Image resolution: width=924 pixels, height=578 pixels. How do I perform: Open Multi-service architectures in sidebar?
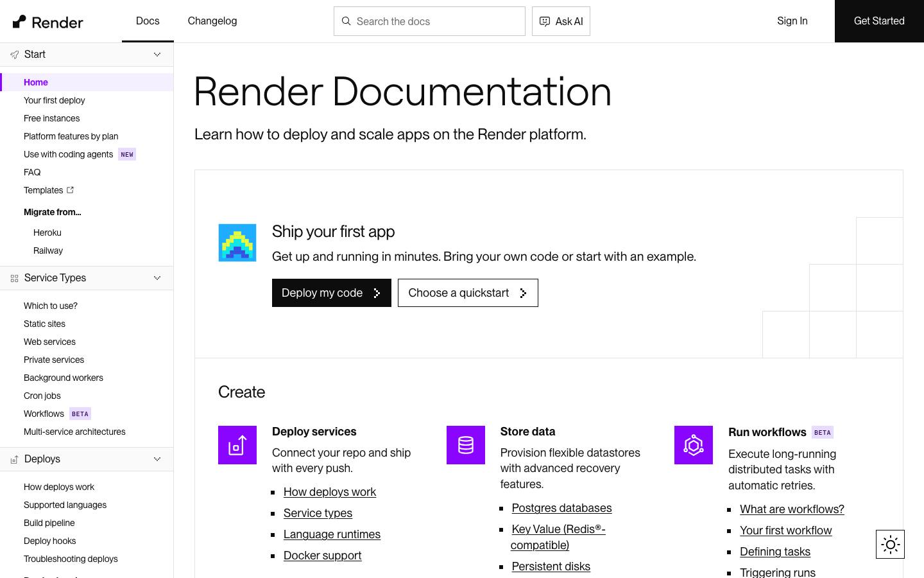coord(74,432)
